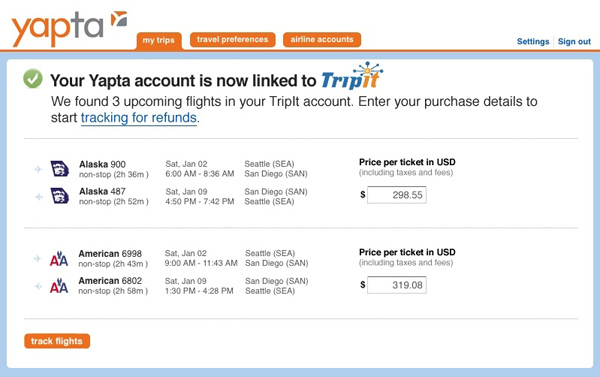Screen dimensions: 600x377
Task: Click outbound plane icon beside Alaska 900
Action: (38, 169)
